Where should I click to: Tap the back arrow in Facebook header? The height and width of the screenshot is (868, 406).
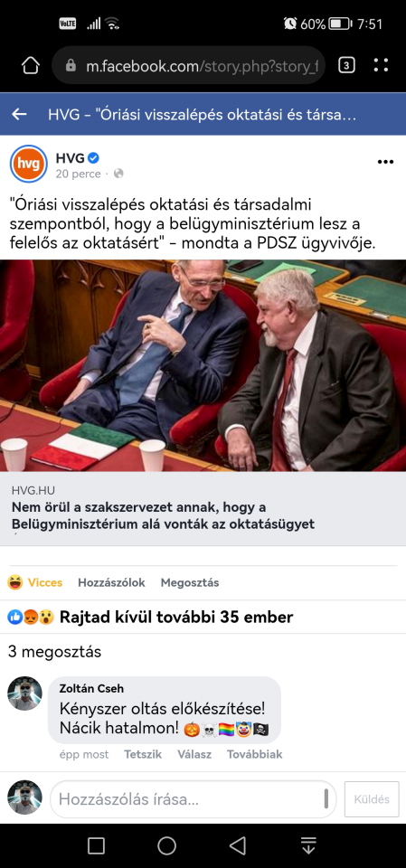click(19, 114)
